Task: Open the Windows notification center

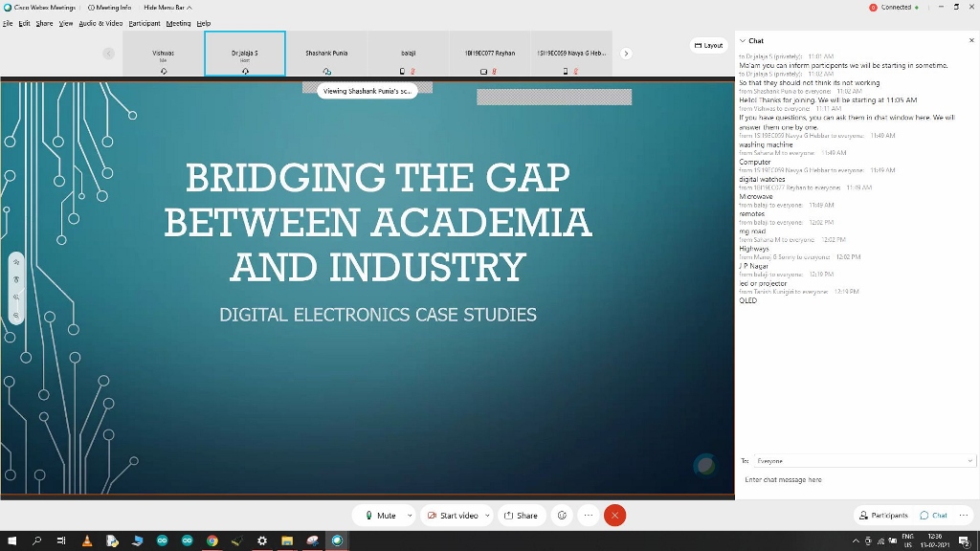Action: [965, 541]
